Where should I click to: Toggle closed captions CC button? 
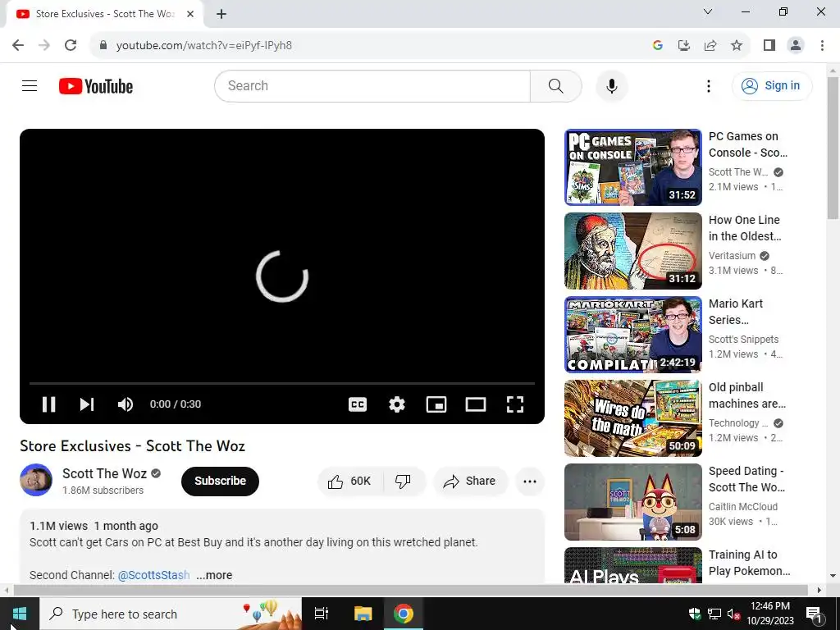[358, 404]
